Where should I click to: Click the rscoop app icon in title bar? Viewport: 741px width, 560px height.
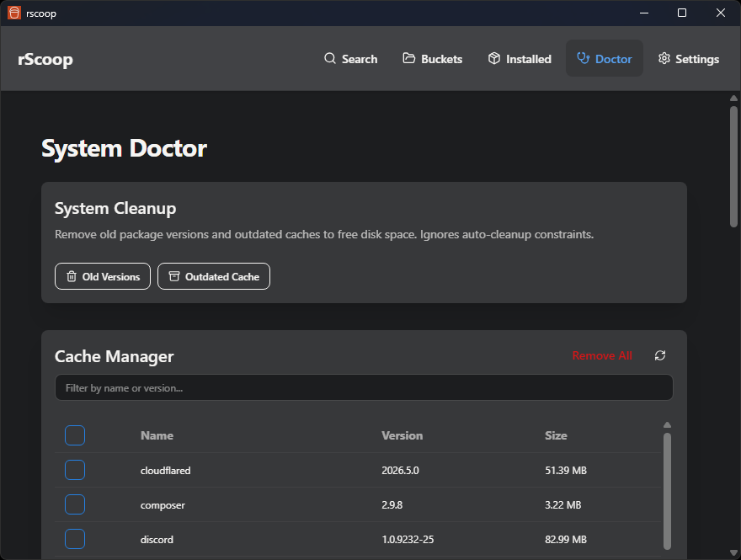[x=14, y=13]
